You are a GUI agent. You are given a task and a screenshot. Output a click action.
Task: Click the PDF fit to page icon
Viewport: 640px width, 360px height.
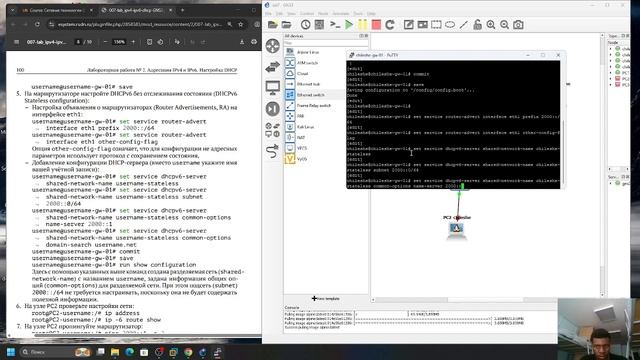tap(149, 42)
